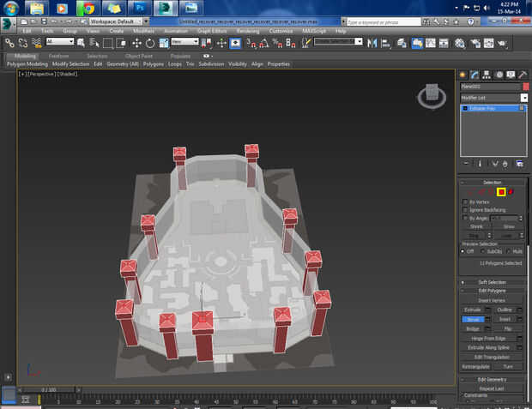The width and height of the screenshot is (532, 409).
Task: Toggle the Ignore Backfacing checkbox
Action: [466, 210]
